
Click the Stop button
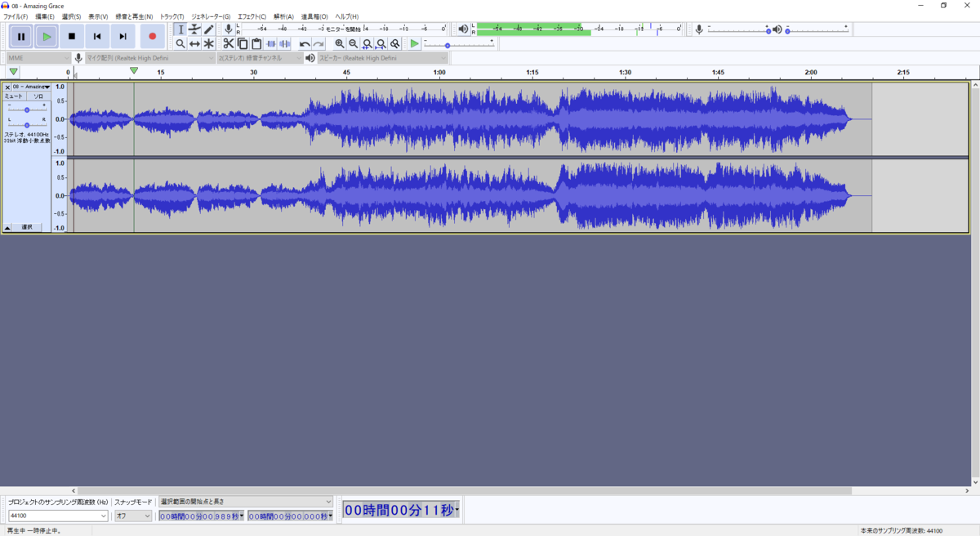point(72,36)
